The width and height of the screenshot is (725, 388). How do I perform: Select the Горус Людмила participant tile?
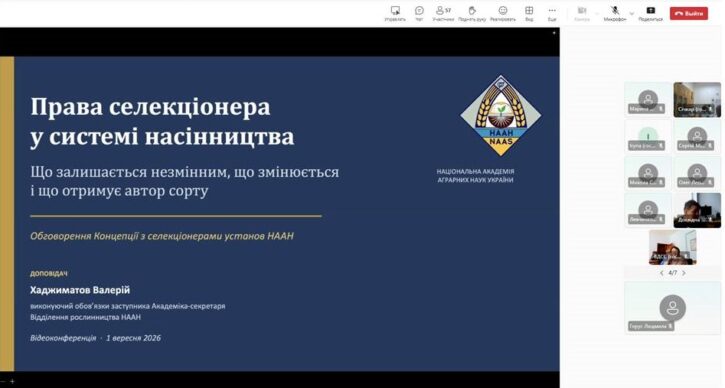coord(672,308)
